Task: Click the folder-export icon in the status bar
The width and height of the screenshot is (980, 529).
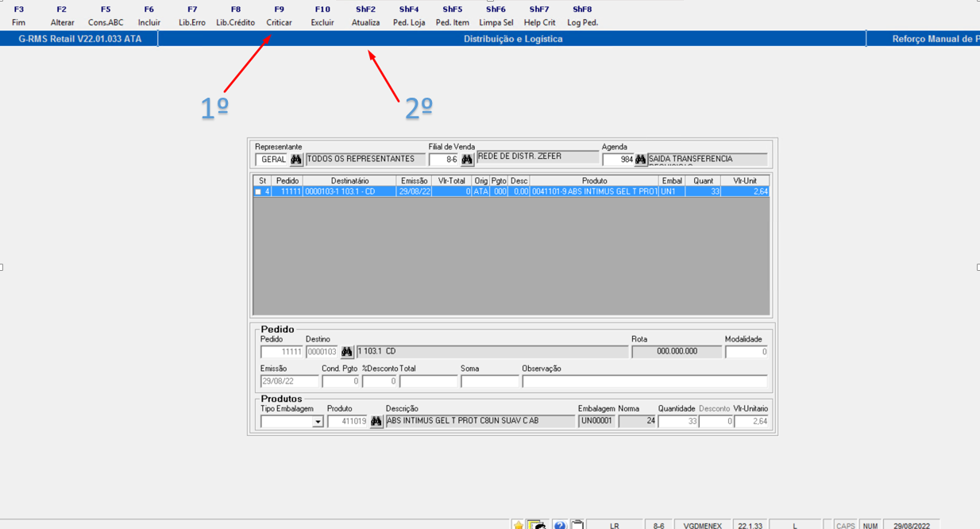Action: 537,524
